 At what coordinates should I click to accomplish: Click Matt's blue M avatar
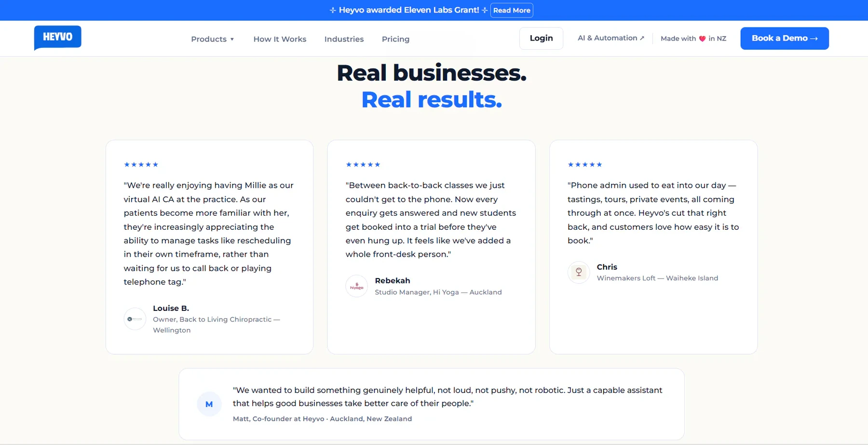click(209, 404)
